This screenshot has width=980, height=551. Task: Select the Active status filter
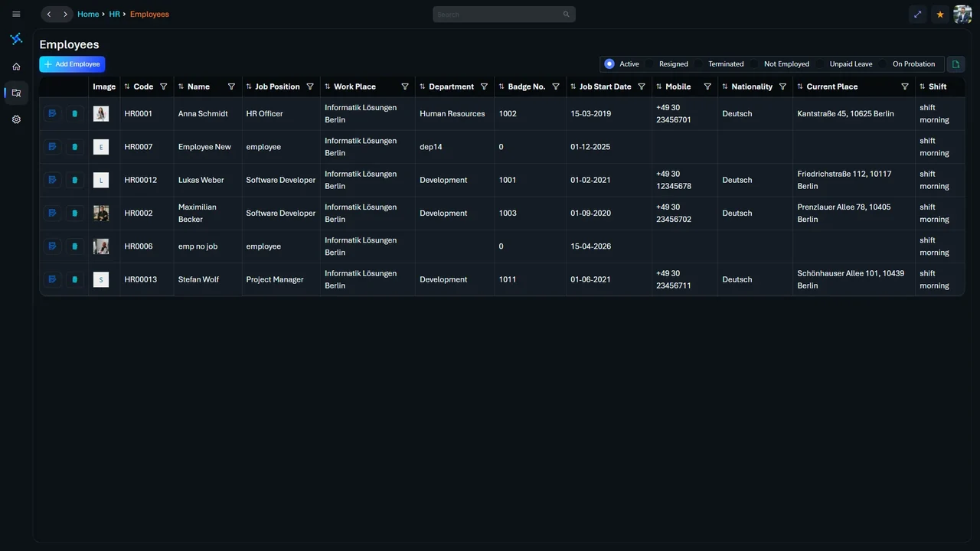(x=609, y=64)
